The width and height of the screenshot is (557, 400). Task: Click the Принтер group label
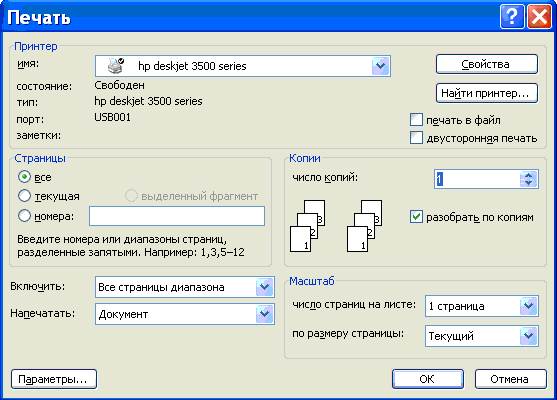36,46
